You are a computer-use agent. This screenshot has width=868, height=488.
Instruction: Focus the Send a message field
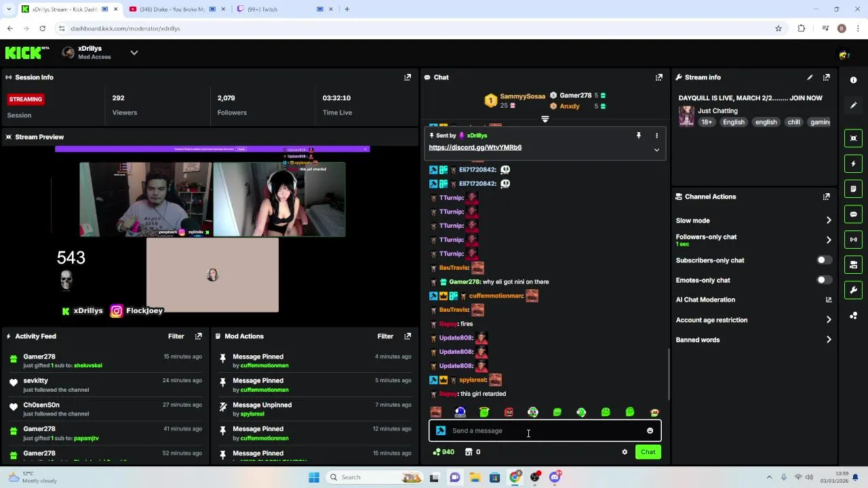pos(545,431)
